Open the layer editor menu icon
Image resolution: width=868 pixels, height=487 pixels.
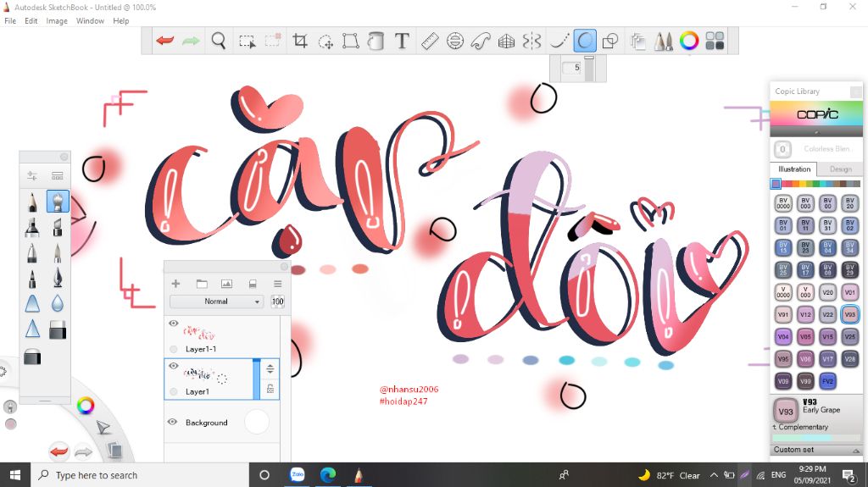(x=278, y=284)
